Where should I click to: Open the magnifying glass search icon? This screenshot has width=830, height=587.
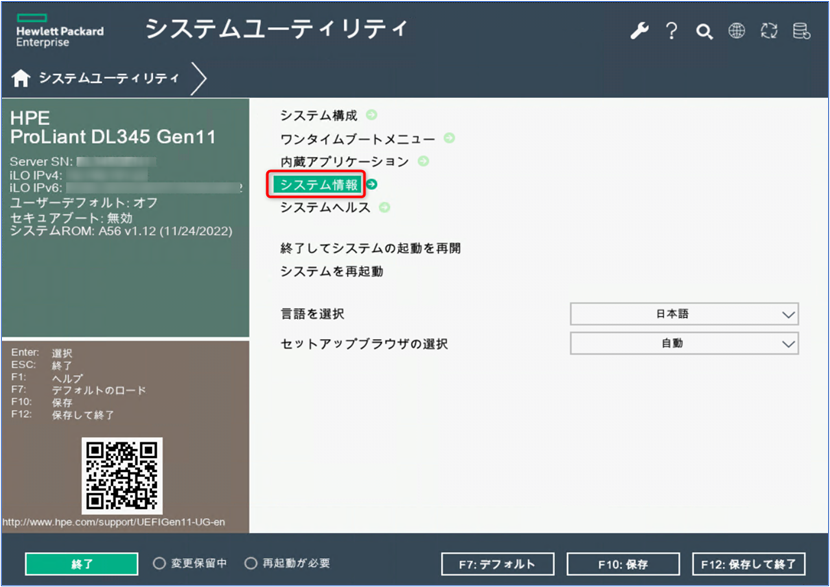click(x=704, y=32)
